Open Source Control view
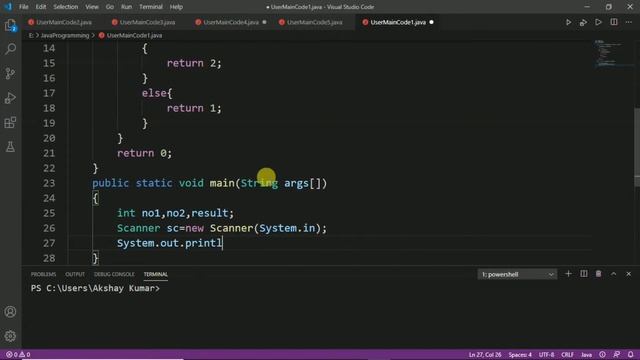640x360 pixels. (x=11, y=73)
